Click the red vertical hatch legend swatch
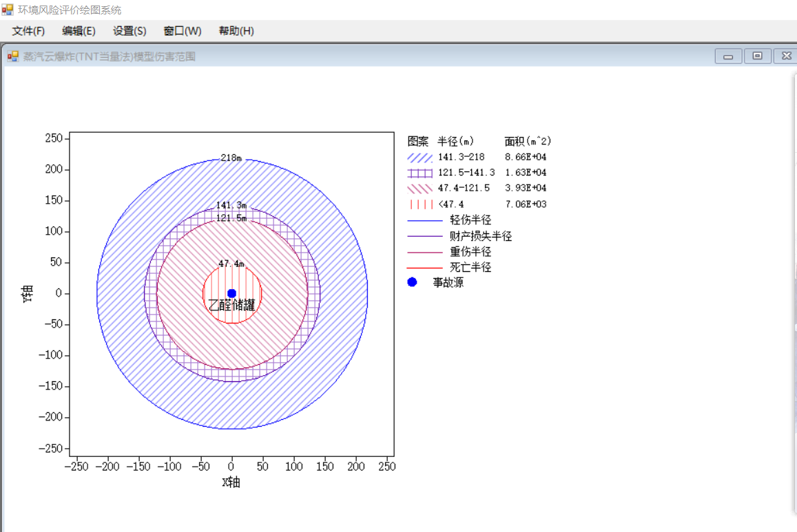 pos(420,204)
